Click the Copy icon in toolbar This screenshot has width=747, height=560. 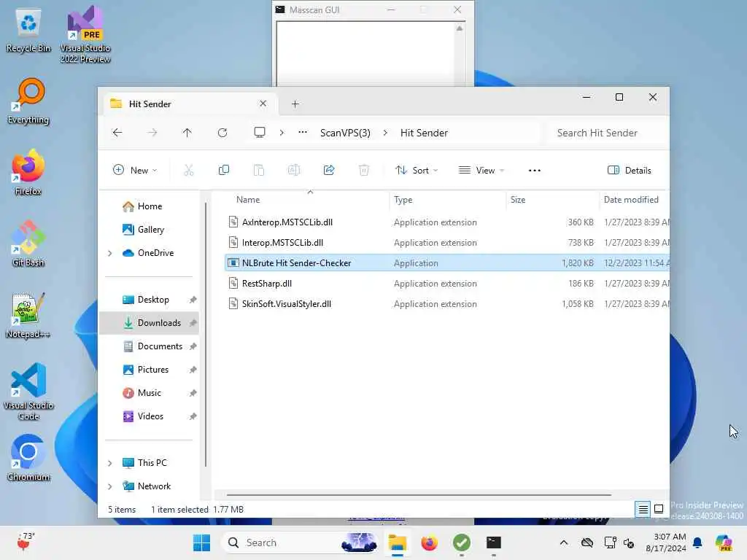tap(223, 170)
